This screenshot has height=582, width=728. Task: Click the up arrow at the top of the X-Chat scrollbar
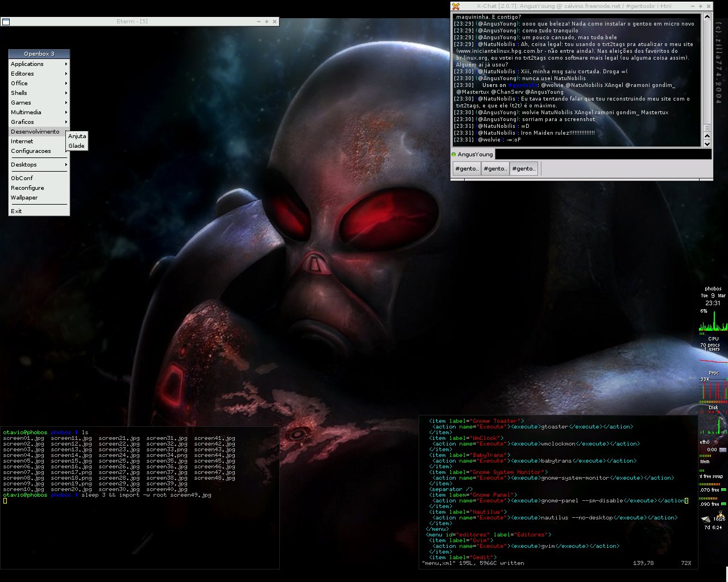(x=708, y=16)
